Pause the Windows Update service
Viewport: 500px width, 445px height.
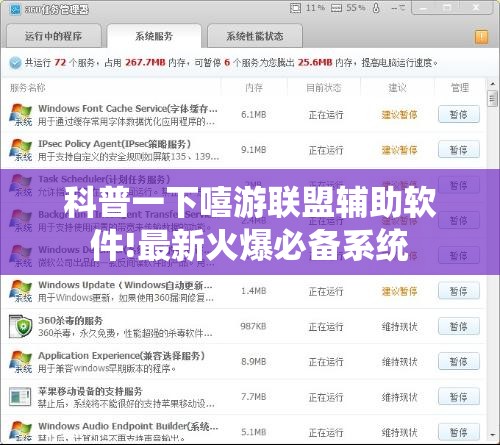point(459,291)
